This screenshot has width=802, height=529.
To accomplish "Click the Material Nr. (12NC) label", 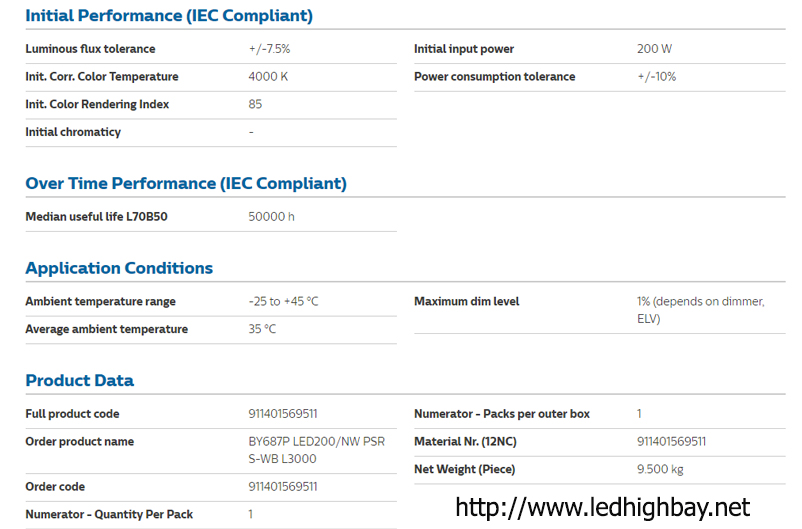I will point(465,441).
